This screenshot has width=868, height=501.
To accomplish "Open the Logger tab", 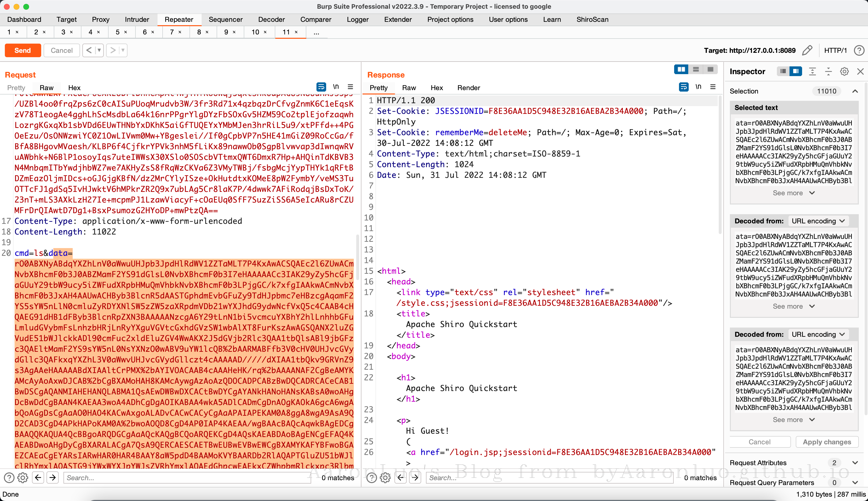I will pos(358,19).
